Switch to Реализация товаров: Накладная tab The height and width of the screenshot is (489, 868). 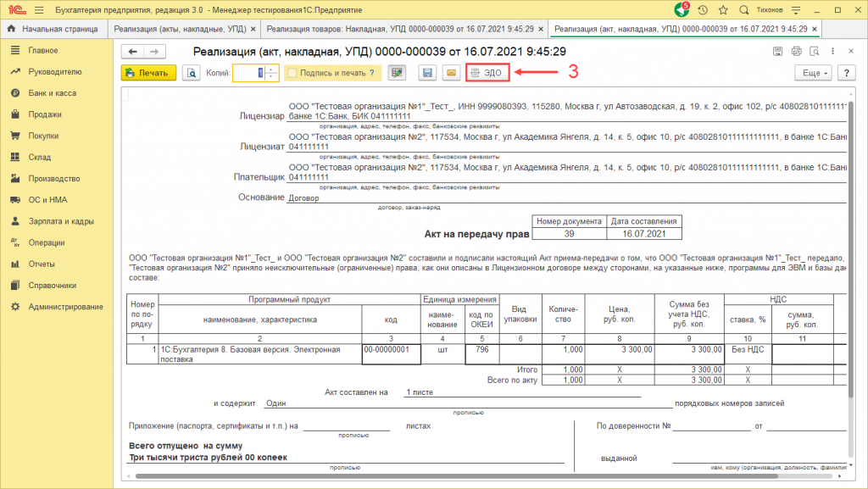pyautogui.click(x=400, y=29)
